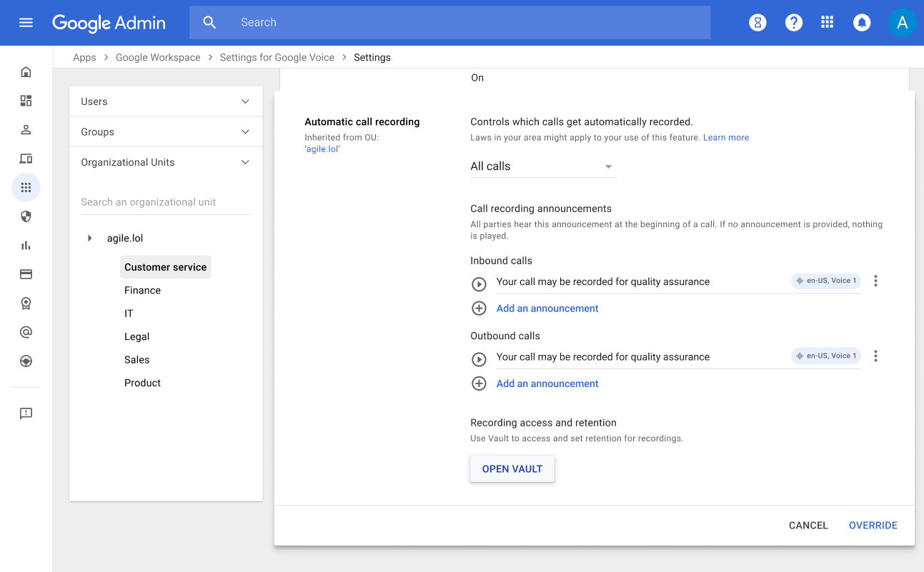Send feedback via the sidebar icon
Viewport: 924px width, 572px height.
[26, 413]
